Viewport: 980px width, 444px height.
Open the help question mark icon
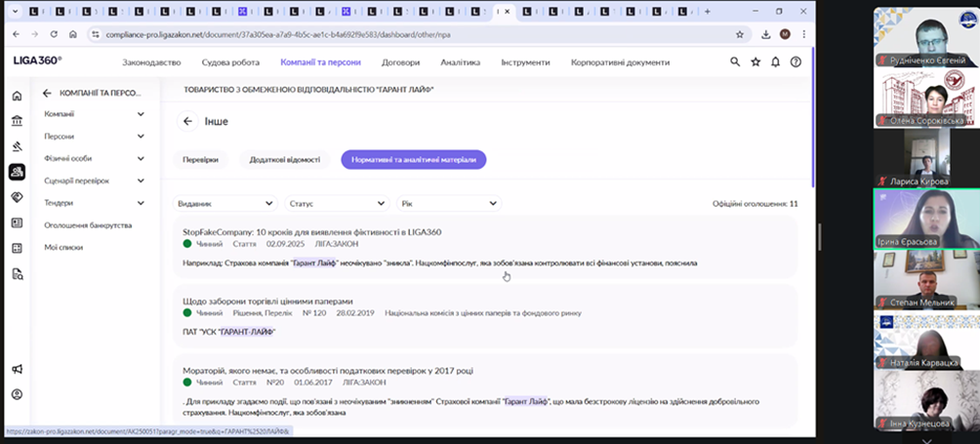point(796,61)
